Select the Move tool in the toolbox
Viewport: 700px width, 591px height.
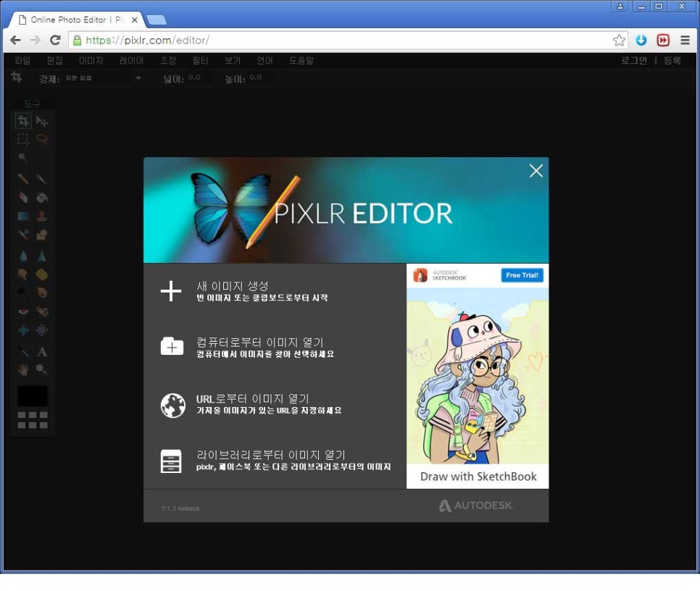pos(42,121)
